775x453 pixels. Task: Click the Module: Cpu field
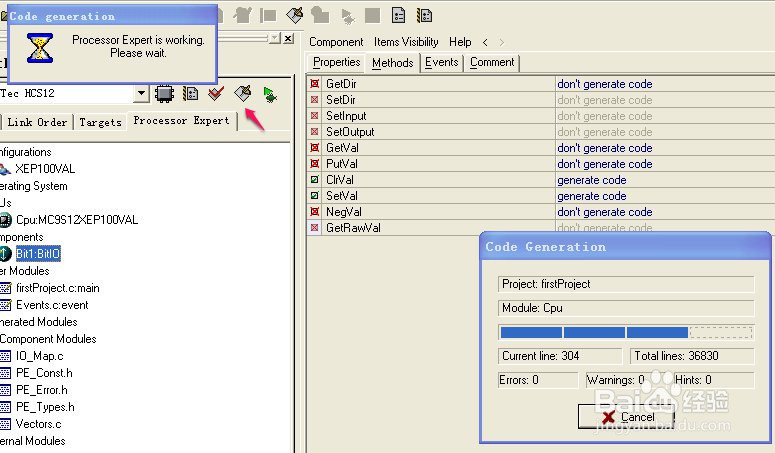(x=626, y=308)
